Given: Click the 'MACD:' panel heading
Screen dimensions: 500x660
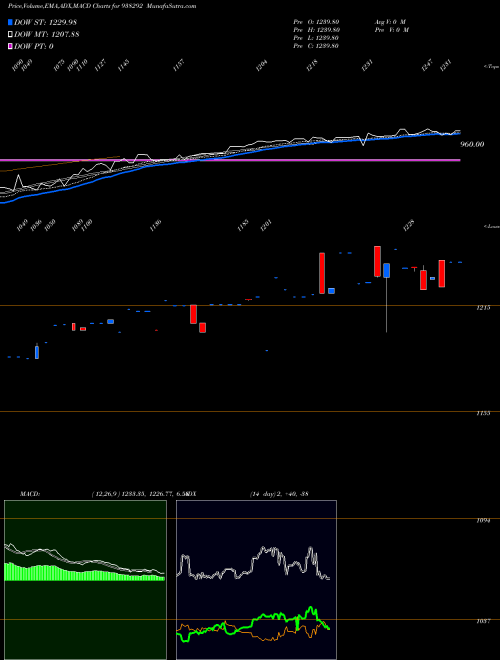Looking at the screenshot, I should coord(29,494).
